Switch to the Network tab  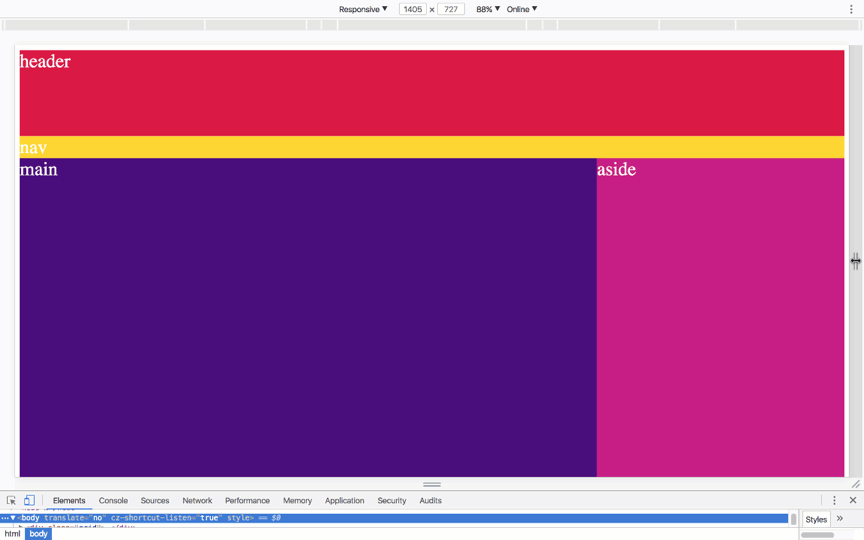197,501
